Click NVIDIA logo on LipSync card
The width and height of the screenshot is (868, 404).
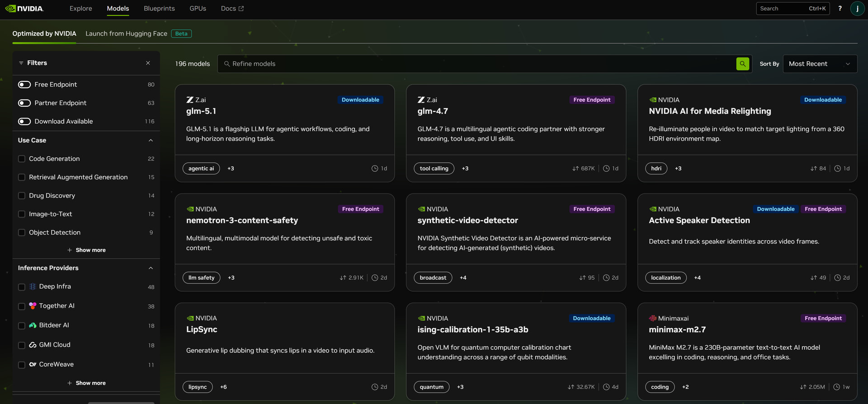[x=190, y=319]
